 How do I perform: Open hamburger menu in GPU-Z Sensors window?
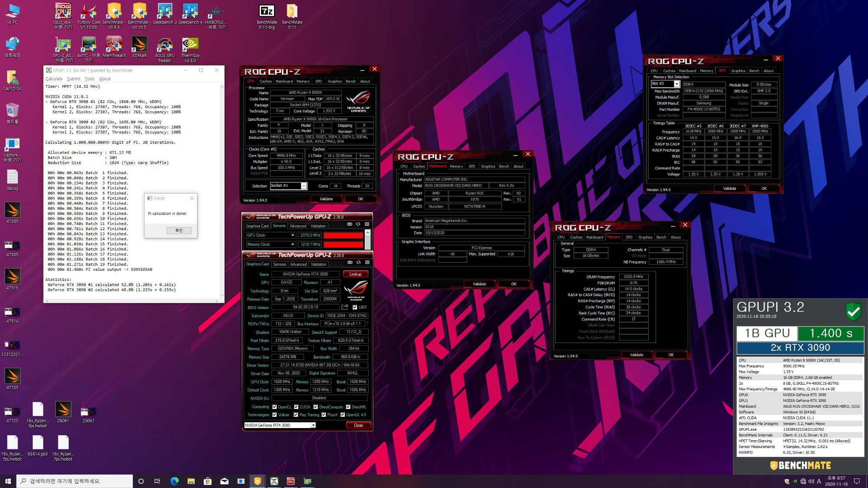tap(367, 224)
